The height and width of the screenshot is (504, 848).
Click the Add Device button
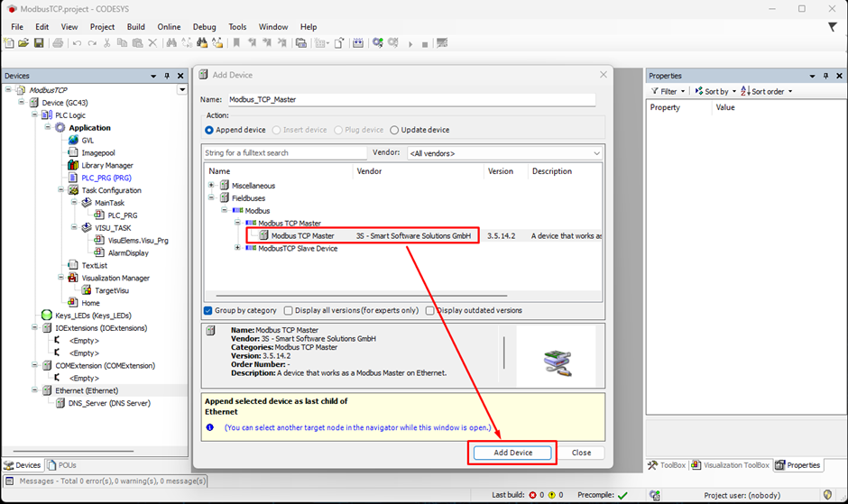(512, 453)
